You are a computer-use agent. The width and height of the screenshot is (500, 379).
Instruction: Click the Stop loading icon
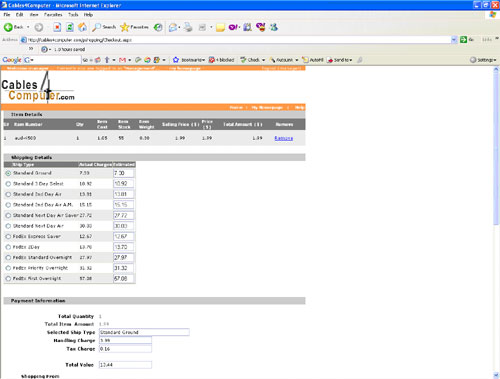pos(57,27)
